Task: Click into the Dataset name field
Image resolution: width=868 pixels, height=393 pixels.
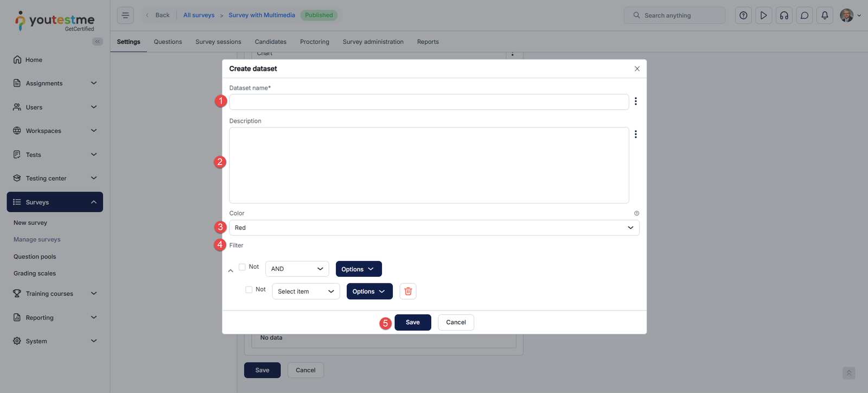Action: pos(429,102)
